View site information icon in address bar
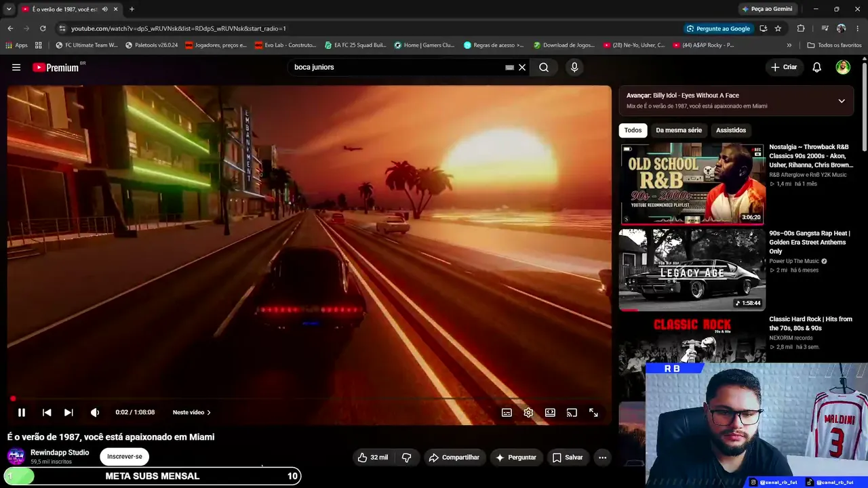The image size is (868, 488). (62, 28)
